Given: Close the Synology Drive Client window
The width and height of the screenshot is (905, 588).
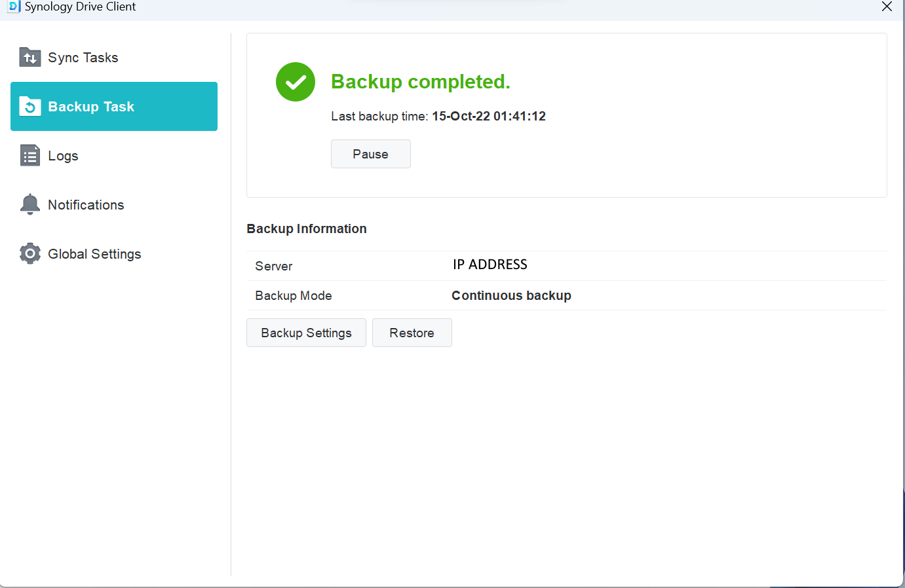Looking at the screenshot, I should pos(887,7).
